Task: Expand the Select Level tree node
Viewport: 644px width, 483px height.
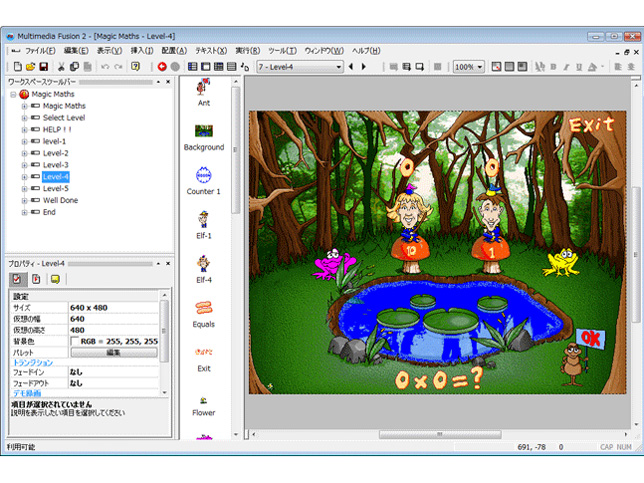Action: tap(24, 118)
